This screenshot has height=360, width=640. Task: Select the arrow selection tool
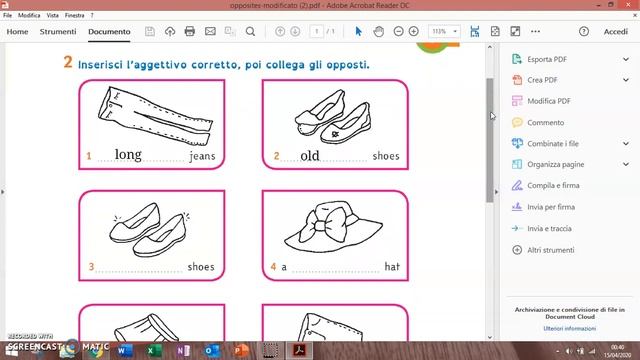tap(358, 31)
